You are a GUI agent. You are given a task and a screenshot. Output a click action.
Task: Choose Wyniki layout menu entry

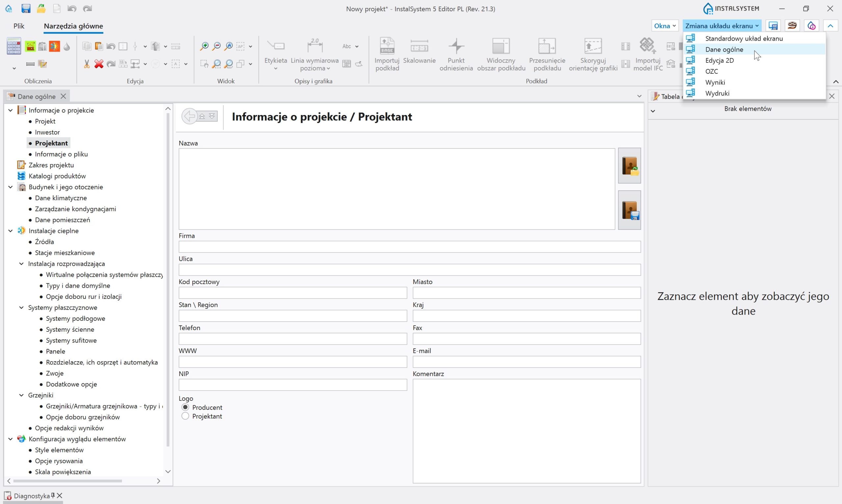click(754, 82)
